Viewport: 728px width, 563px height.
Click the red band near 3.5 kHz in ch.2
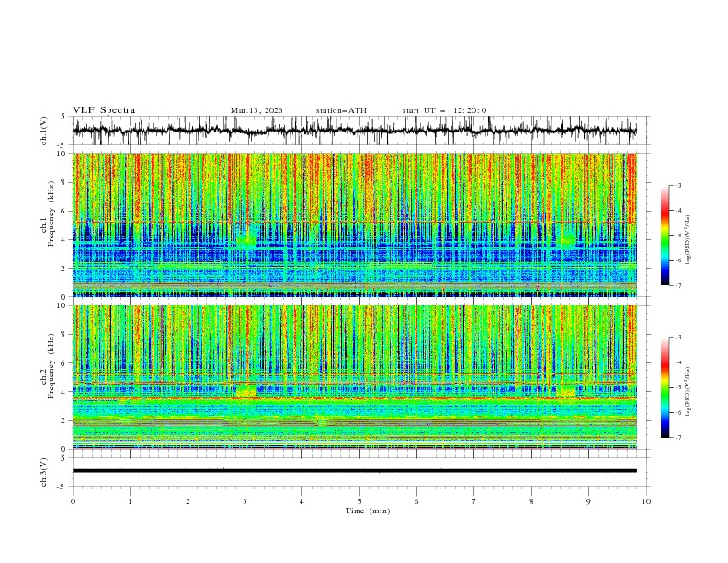[x=354, y=398]
